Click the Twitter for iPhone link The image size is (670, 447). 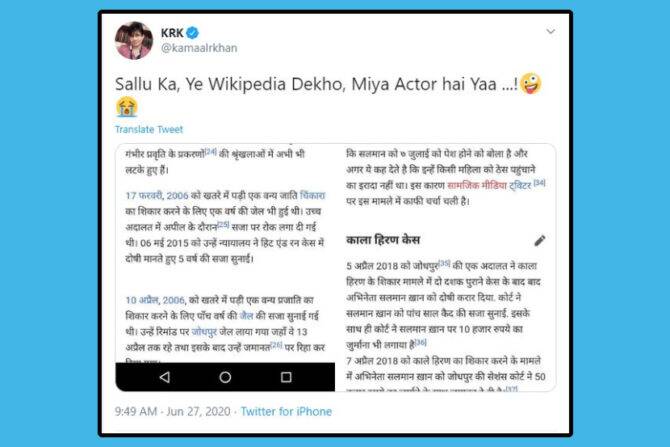pyautogui.click(x=286, y=412)
